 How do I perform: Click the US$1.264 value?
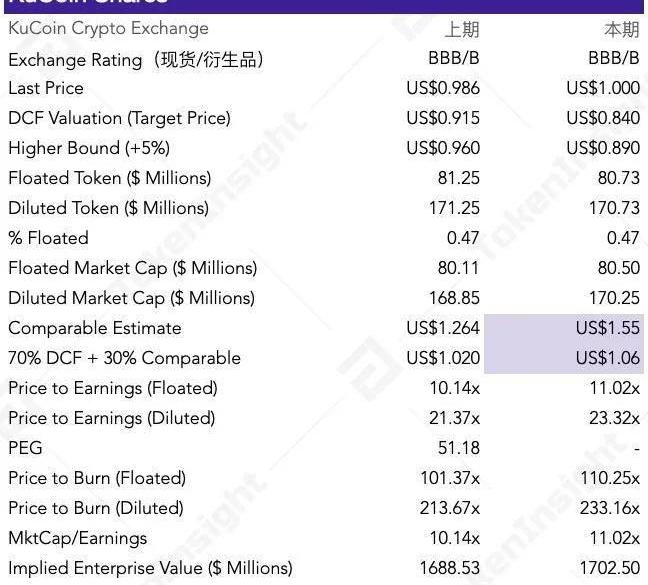click(443, 328)
